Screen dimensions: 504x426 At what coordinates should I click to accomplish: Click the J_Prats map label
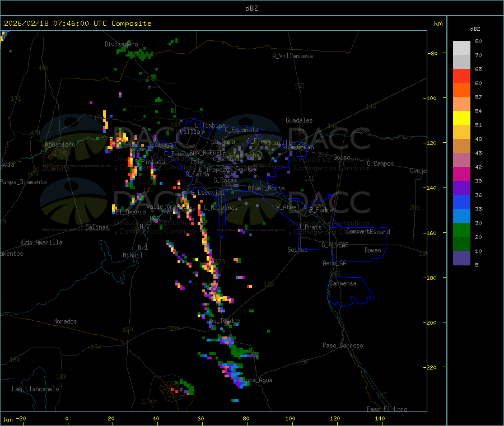(310, 227)
